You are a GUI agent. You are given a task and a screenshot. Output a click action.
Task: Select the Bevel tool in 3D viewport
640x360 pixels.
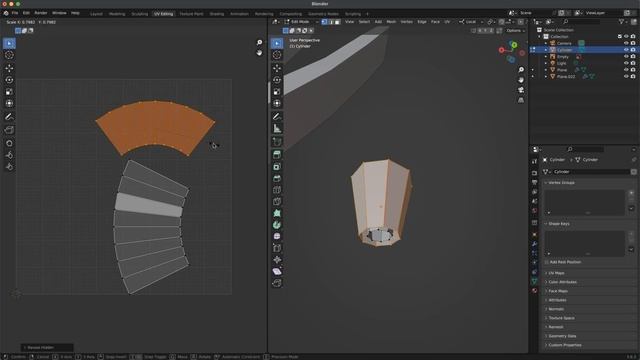(277, 178)
